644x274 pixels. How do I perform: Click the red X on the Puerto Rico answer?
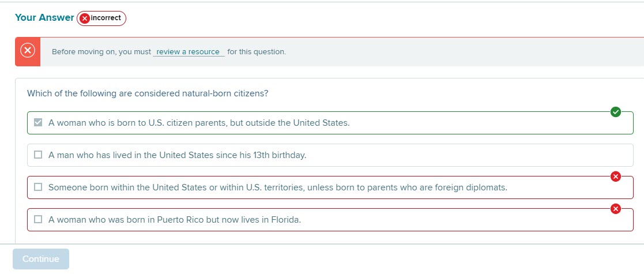point(615,209)
